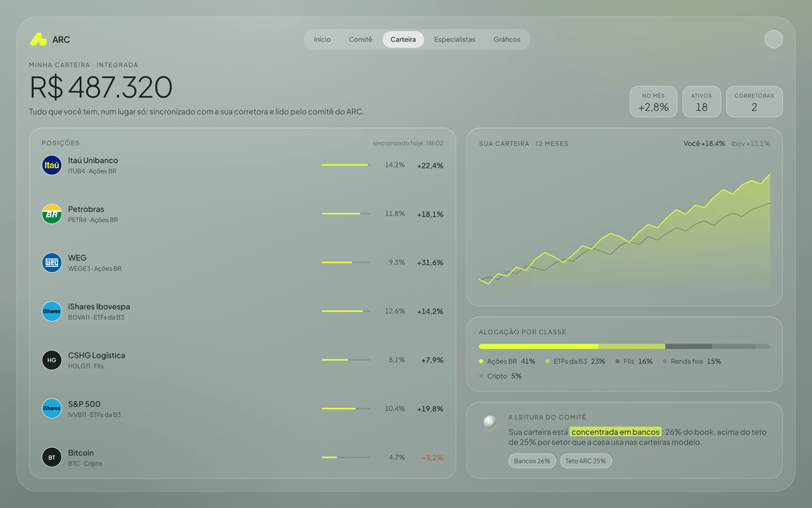Open the profile avatar circle
Viewport: 812px width, 508px height.
tap(773, 39)
